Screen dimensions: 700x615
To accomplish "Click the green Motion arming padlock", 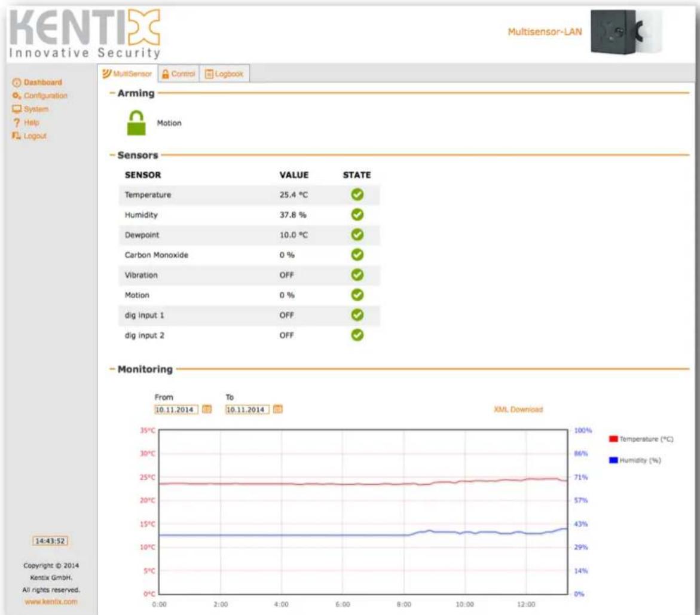I will pos(136,123).
